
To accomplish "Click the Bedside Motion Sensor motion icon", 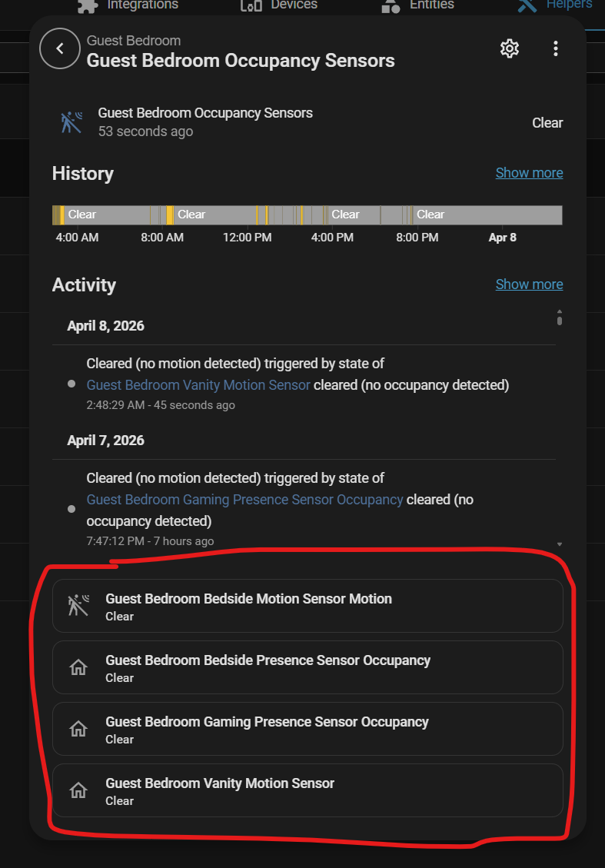I will coord(78,606).
